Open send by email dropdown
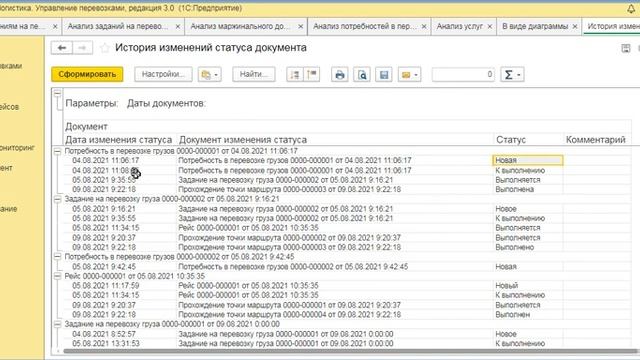 [409, 75]
